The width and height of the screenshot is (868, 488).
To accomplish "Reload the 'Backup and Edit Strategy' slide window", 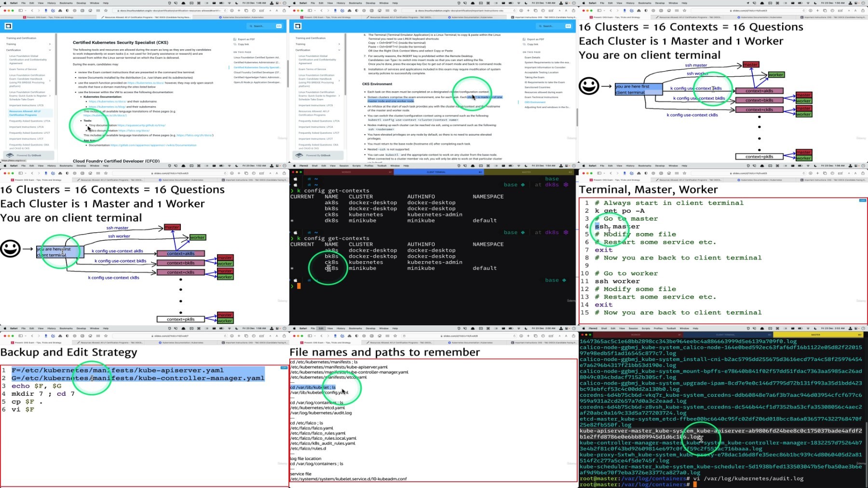I will pos(226,336).
